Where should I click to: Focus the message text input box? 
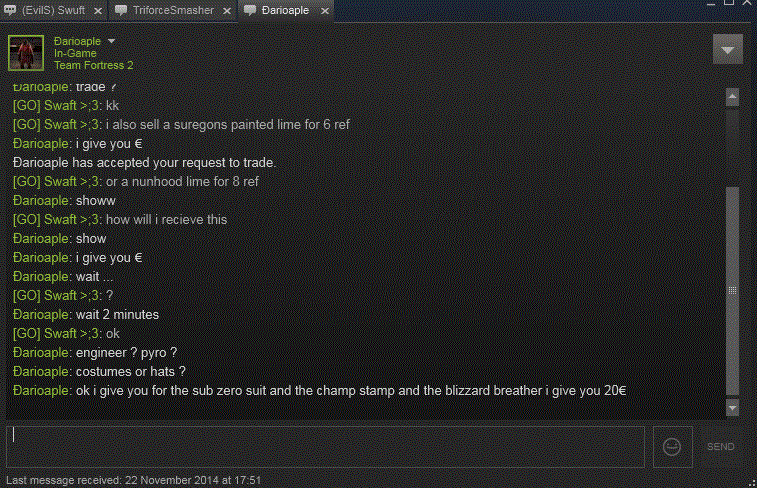click(x=326, y=447)
